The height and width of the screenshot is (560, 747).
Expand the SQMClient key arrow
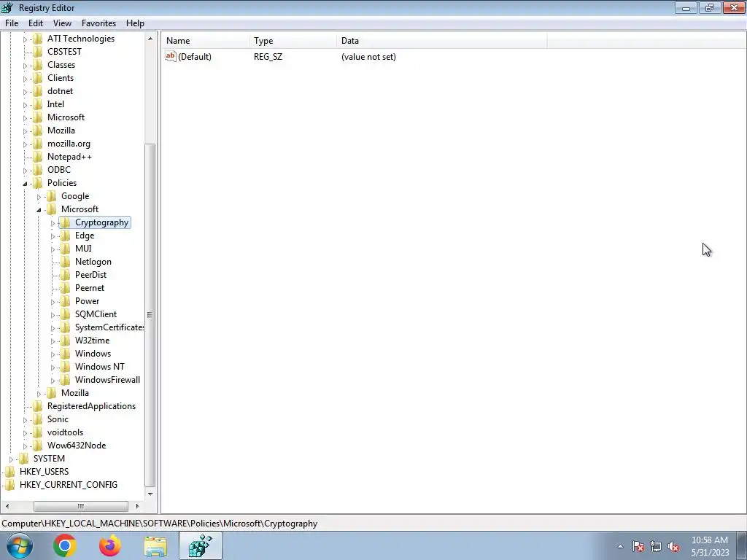pyautogui.click(x=53, y=315)
